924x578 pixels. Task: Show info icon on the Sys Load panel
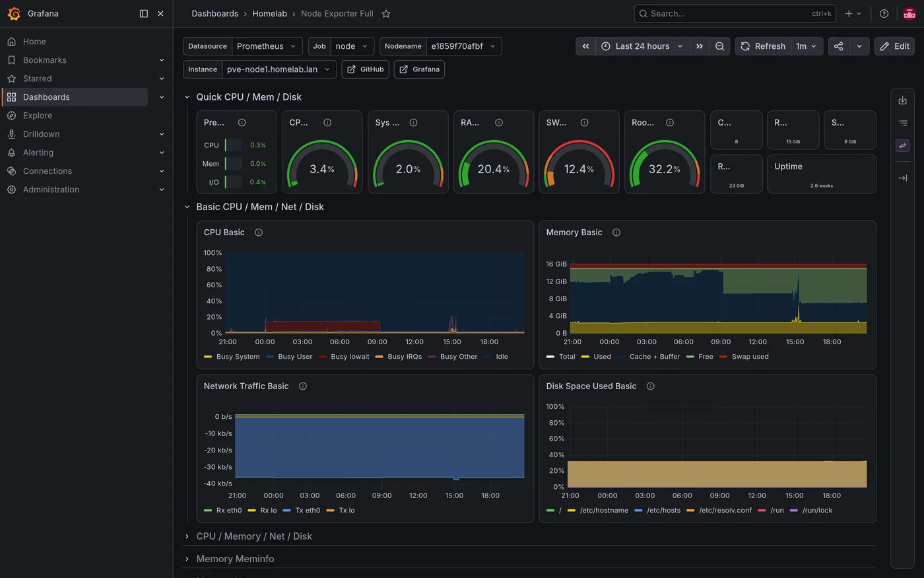pos(413,123)
